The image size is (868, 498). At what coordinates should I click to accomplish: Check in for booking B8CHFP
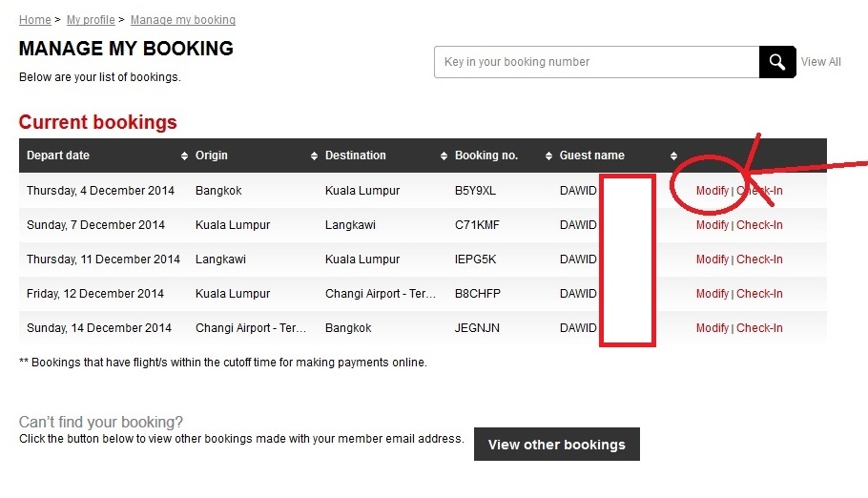click(759, 294)
